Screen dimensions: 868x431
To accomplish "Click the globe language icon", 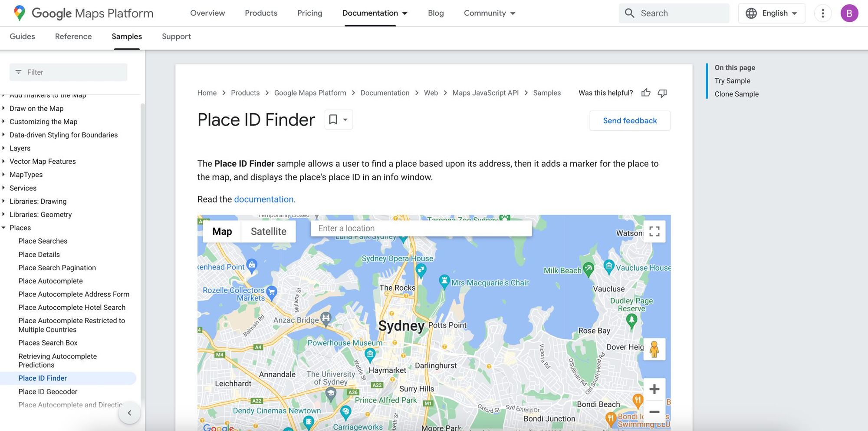I will 751,13.
